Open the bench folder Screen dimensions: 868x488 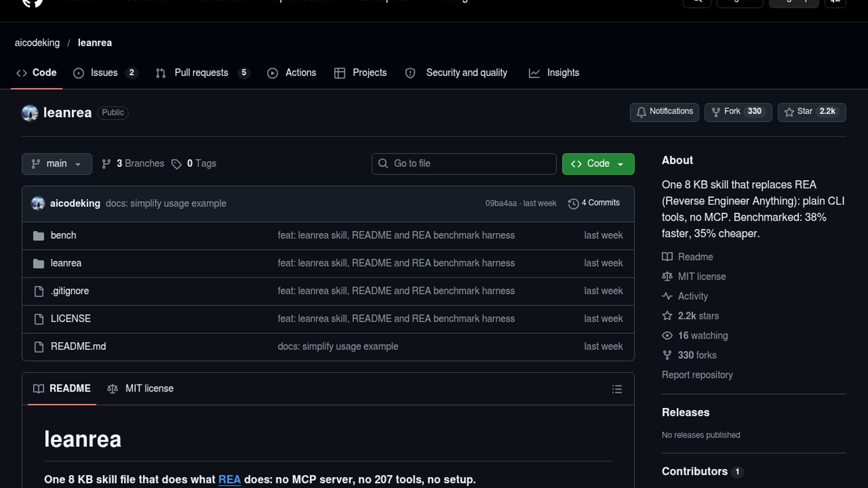63,235
